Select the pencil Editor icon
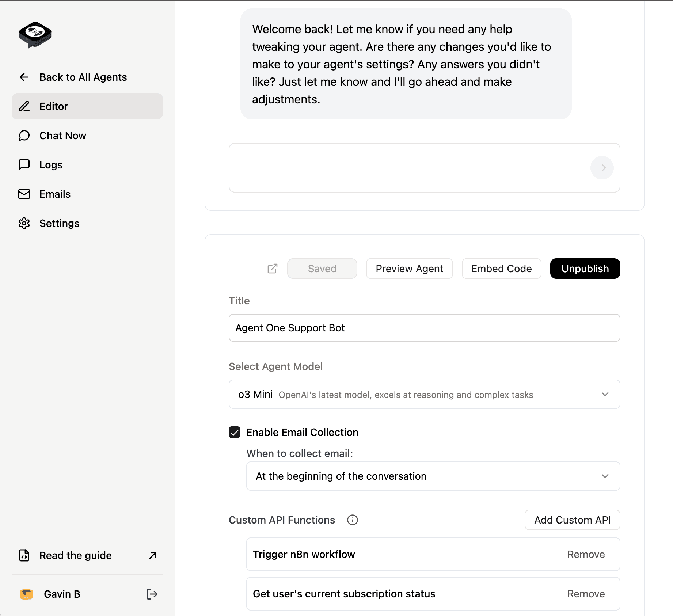Screen dimensions: 673x616 pyautogui.click(x=24, y=106)
